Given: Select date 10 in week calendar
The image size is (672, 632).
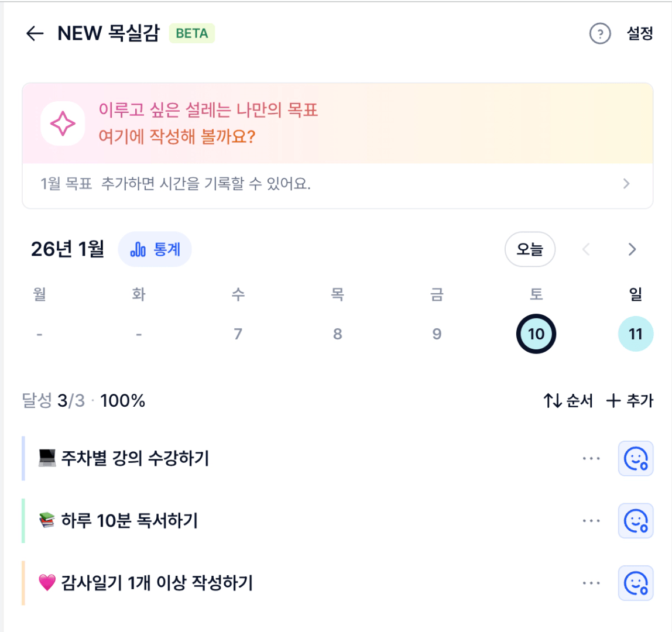Looking at the screenshot, I should [536, 334].
